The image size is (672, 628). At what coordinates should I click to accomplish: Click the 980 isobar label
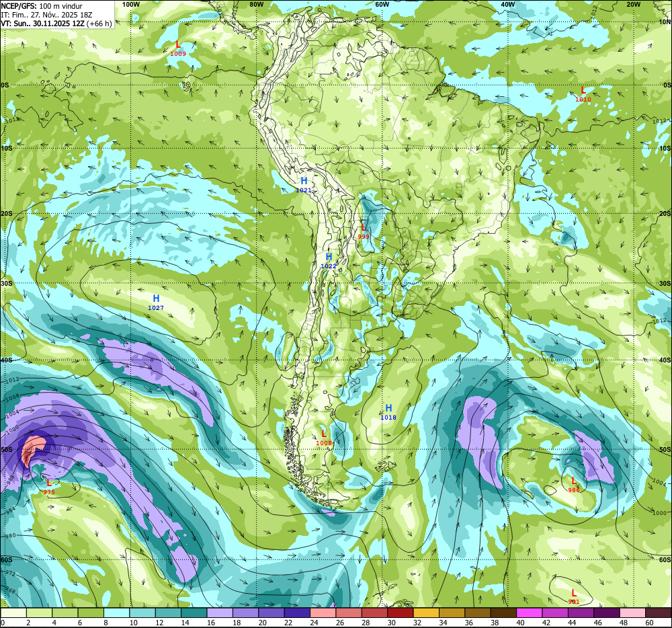click(10, 536)
